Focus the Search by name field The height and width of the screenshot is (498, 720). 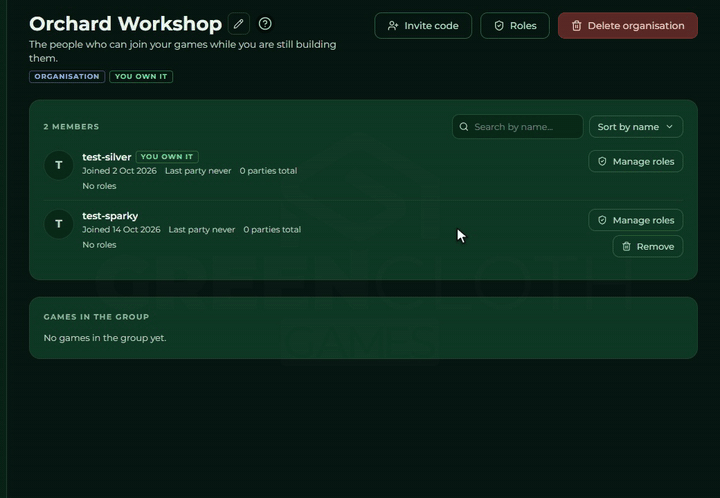(x=518, y=127)
